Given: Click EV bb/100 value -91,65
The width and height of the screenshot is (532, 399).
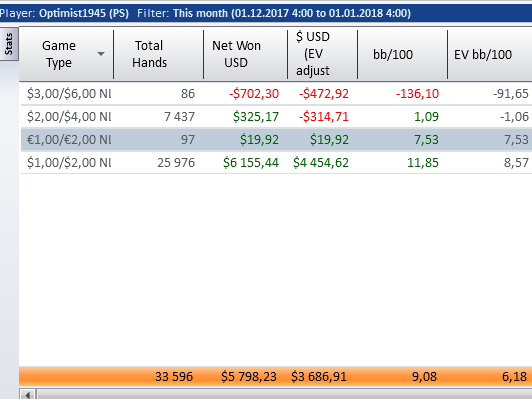Looking at the screenshot, I should pos(511,94).
